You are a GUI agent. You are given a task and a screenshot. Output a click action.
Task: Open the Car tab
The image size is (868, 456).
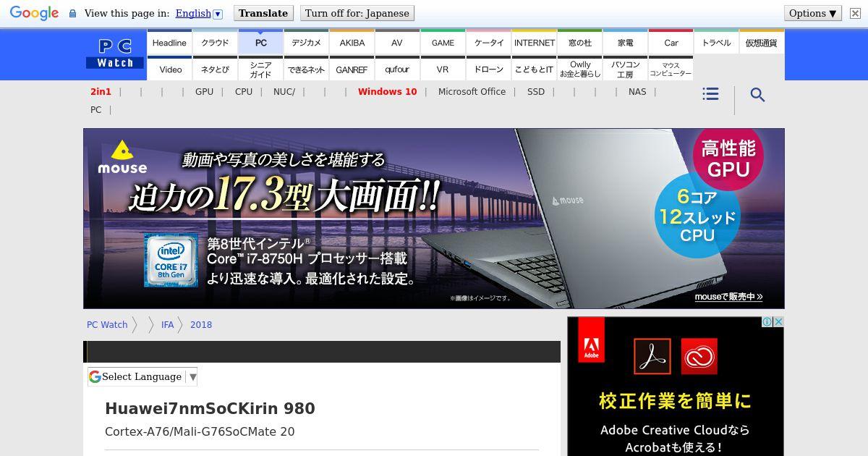pos(671,43)
